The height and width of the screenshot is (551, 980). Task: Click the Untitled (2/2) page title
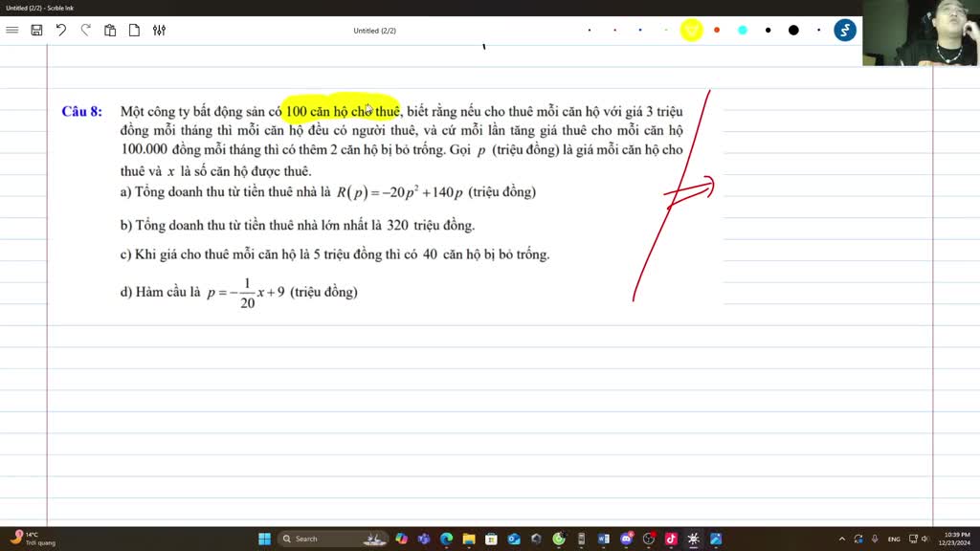click(374, 31)
